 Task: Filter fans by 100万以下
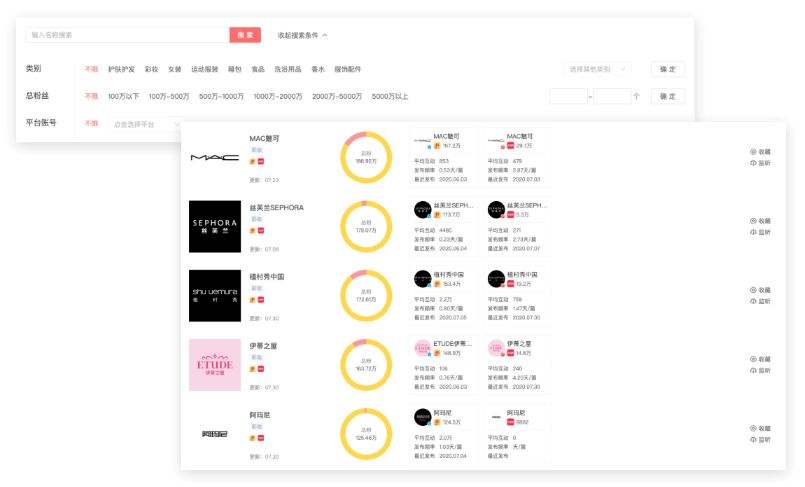click(x=123, y=96)
